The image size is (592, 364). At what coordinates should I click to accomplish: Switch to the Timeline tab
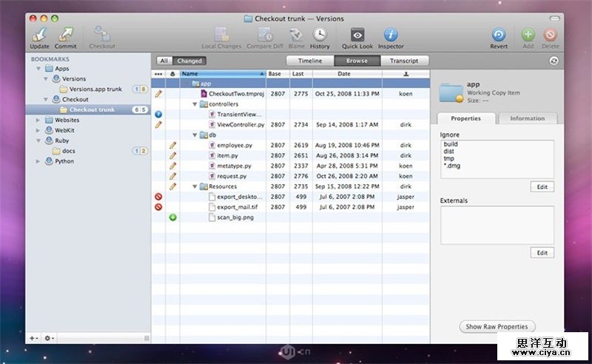(x=310, y=61)
